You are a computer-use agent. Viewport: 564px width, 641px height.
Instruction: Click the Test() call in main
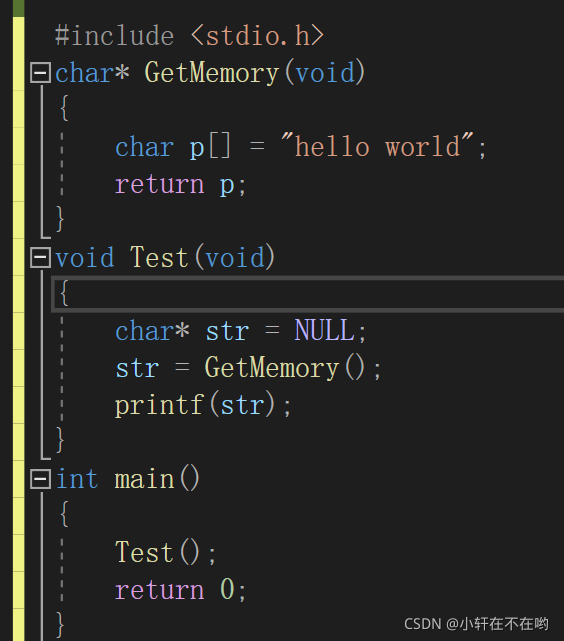(157, 552)
